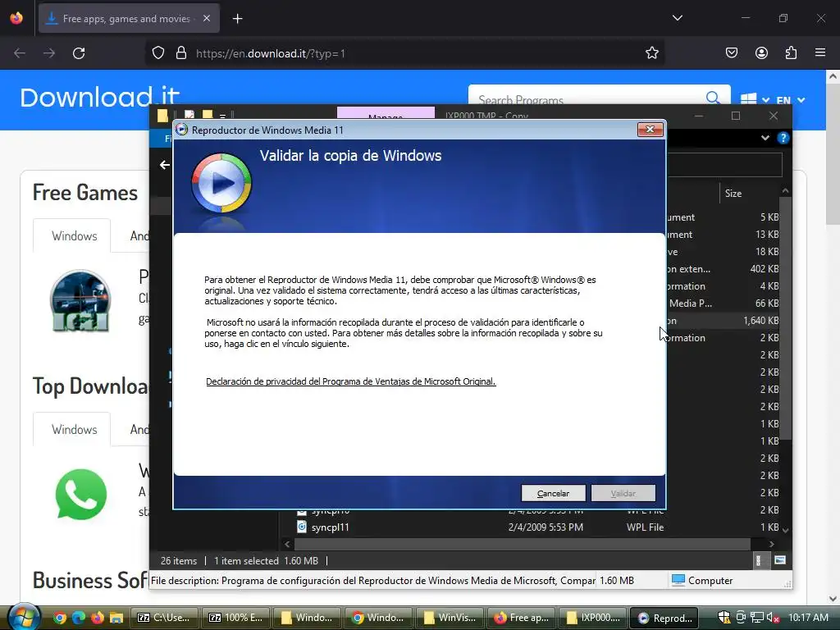Select the Windows tab under Free Games
Image resolution: width=840 pixels, height=630 pixels.
[75, 235]
